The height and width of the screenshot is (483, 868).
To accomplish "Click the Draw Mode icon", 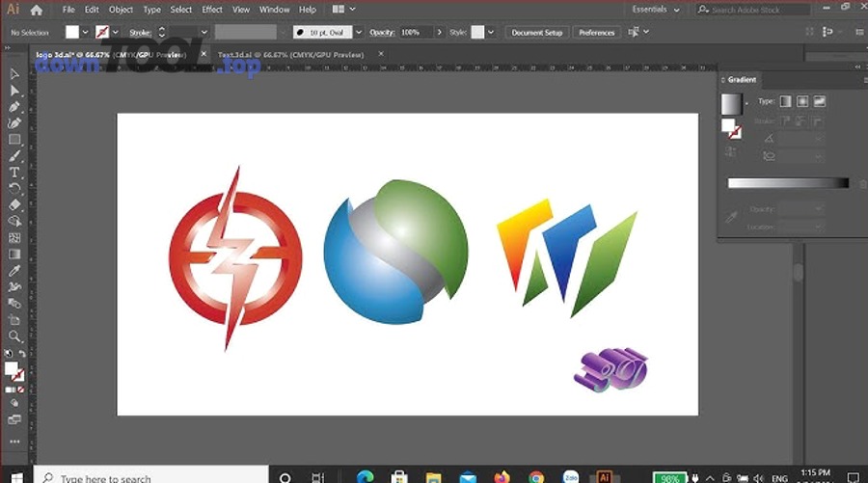I will coord(14,403).
